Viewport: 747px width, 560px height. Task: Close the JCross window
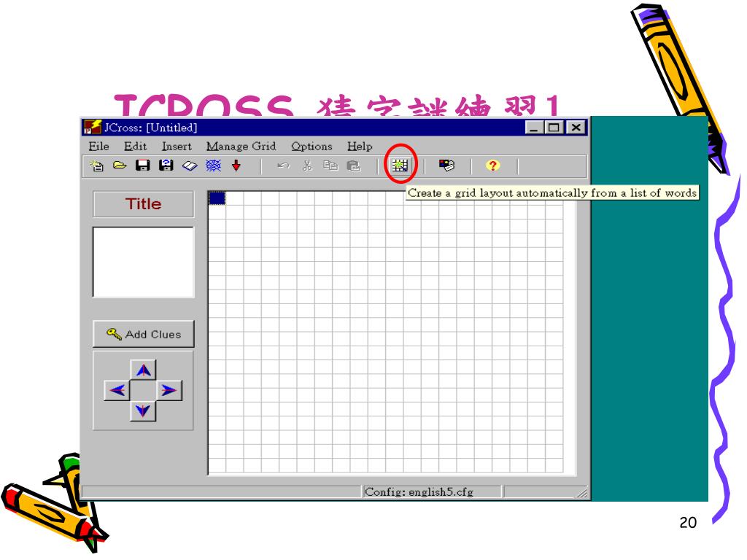click(576, 128)
